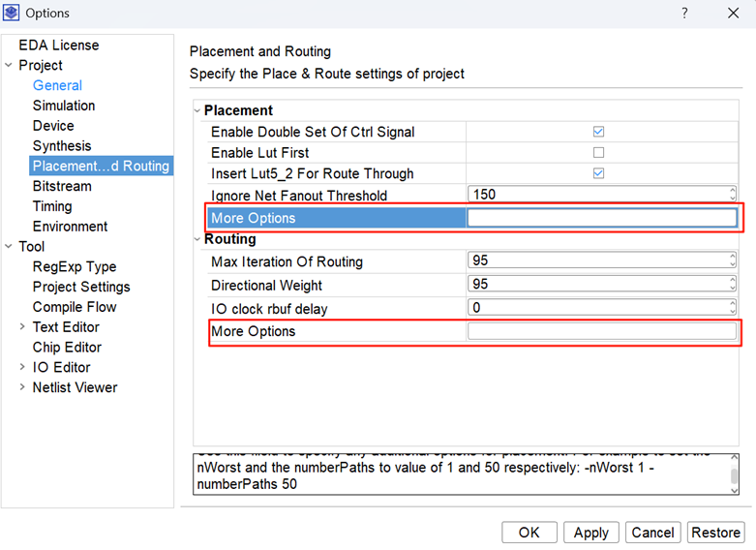756x550 pixels.
Task: Restore default settings with Restore button
Action: [x=715, y=533]
